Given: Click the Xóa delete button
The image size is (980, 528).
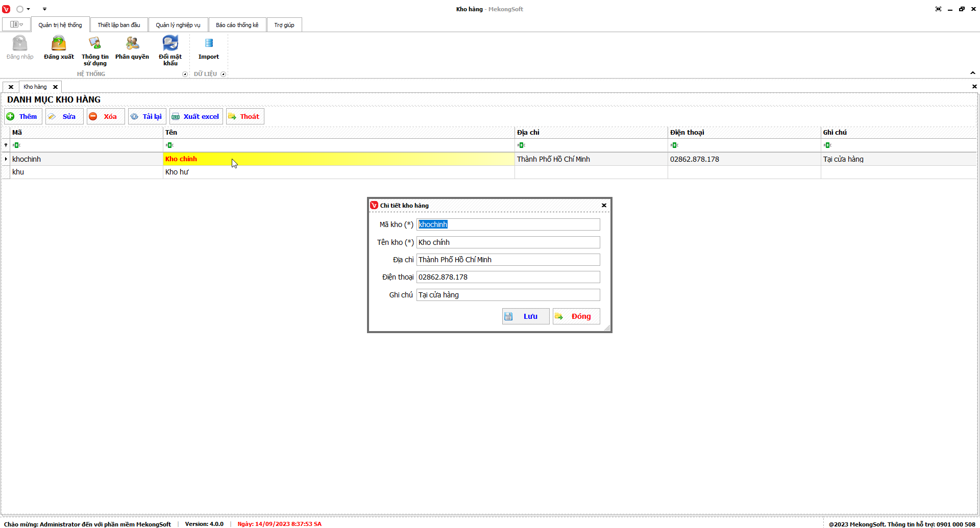Looking at the screenshot, I should pyautogui.click(x=105, y=116).
